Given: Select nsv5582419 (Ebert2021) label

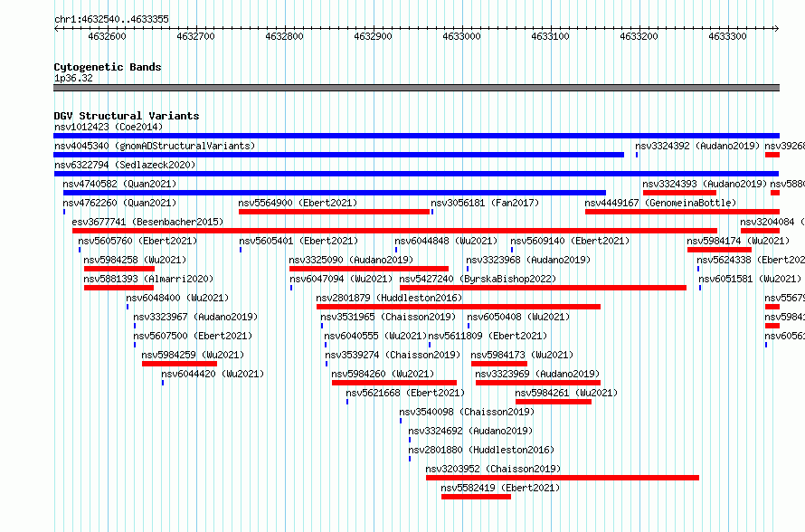Looking at the screenshot, I should click(x=500, y=488).
